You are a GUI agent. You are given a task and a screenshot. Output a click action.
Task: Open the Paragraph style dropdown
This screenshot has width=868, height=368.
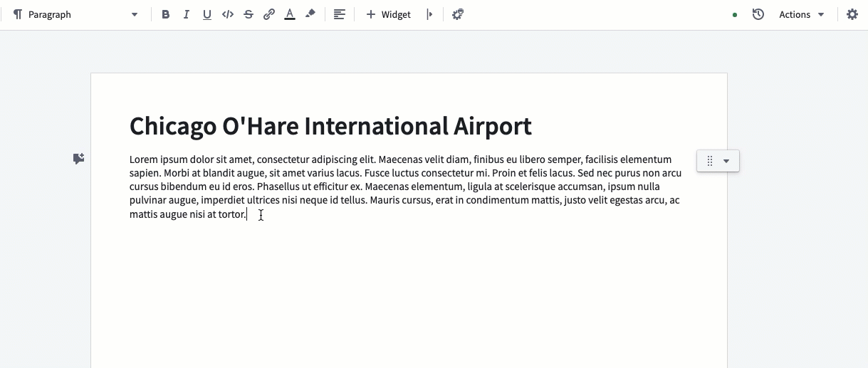point(75,14)
